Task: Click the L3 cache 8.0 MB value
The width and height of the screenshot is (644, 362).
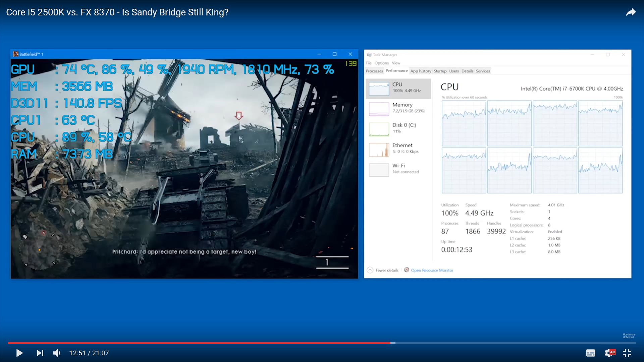Action: 554,252
